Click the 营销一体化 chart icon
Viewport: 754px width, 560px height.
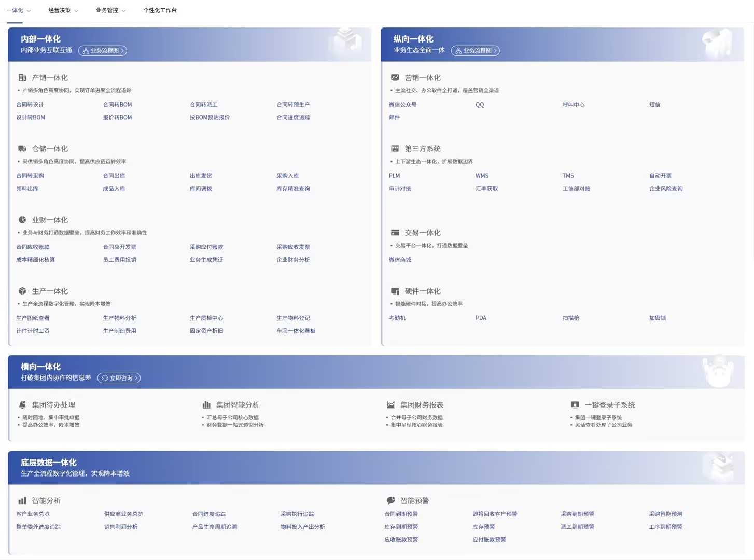(395, 78)
